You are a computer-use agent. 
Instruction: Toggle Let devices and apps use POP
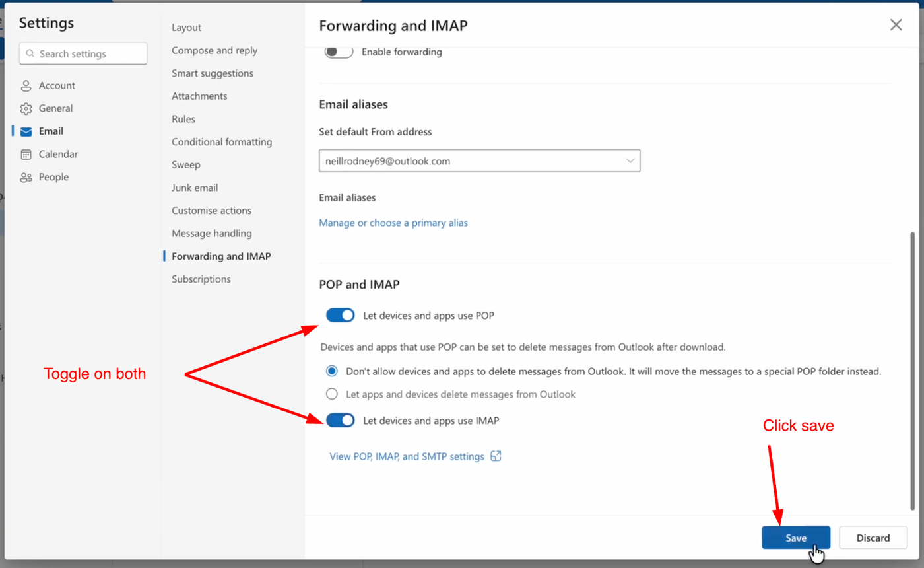pyautogui.click(x=341, y=316)
